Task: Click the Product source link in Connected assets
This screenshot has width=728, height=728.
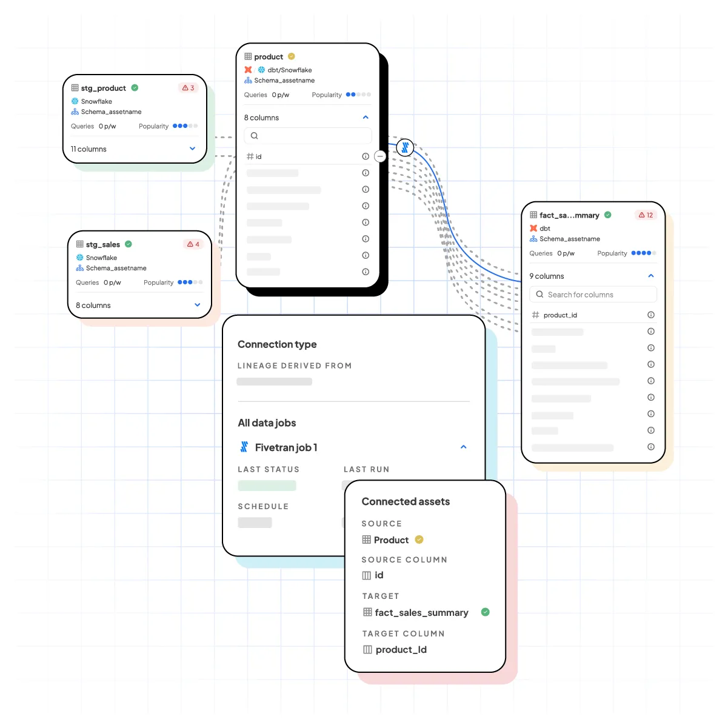Action: coord(391,540)
